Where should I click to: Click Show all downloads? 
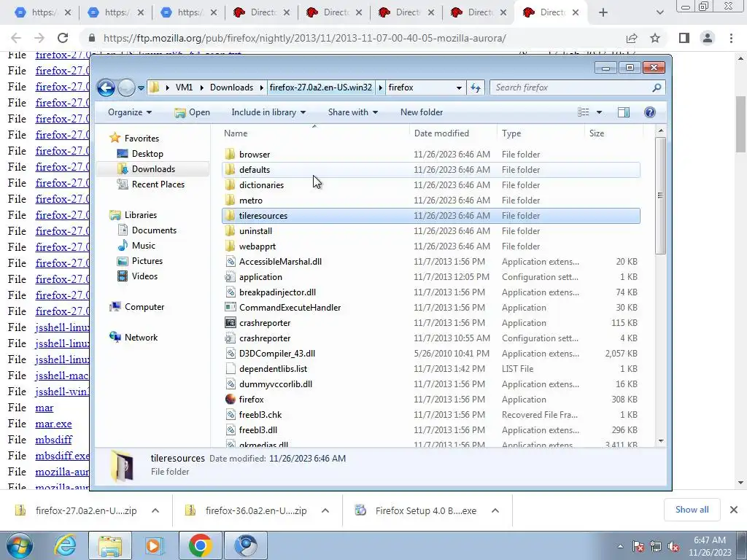[692, 510]
